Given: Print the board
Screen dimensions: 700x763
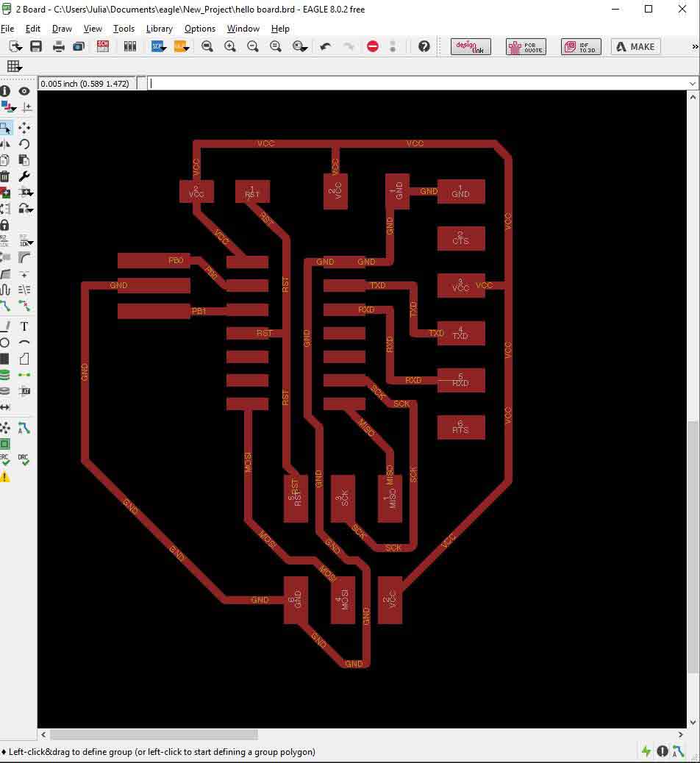Looking at the screenshot, I should coord(58,47).
